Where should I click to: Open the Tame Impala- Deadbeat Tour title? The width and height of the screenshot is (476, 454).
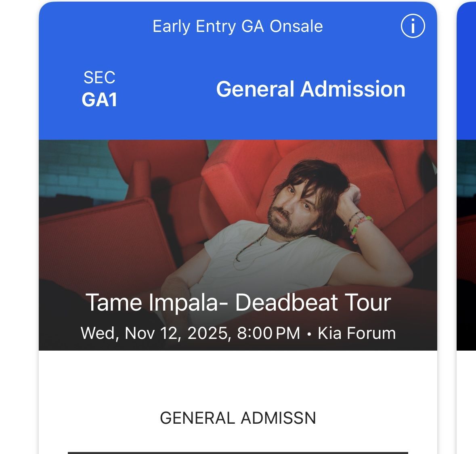click(238, 303)
